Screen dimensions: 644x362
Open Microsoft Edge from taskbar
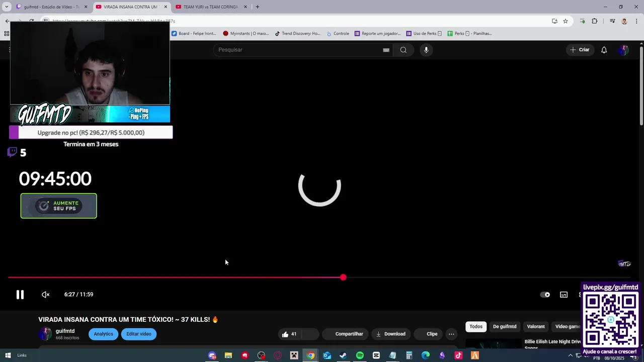point(426,355)
